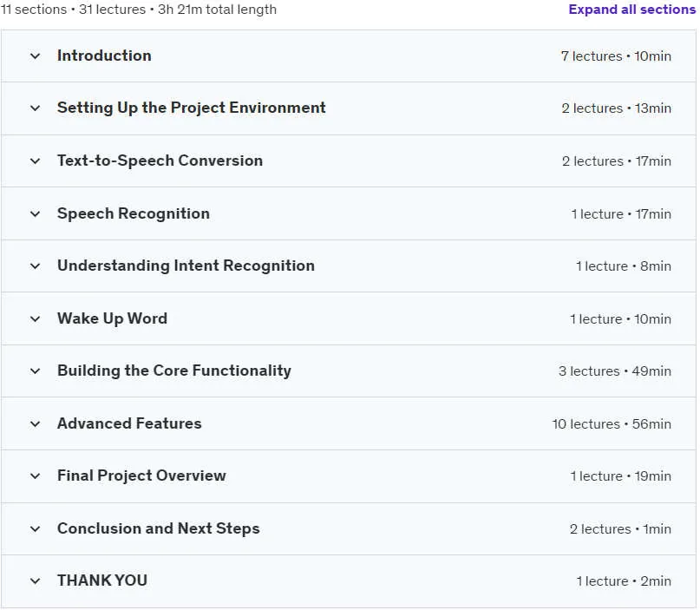700x610 pixels.
Task: Expand Conclusion and Next Steps chevron
Action: click(35, 529)
